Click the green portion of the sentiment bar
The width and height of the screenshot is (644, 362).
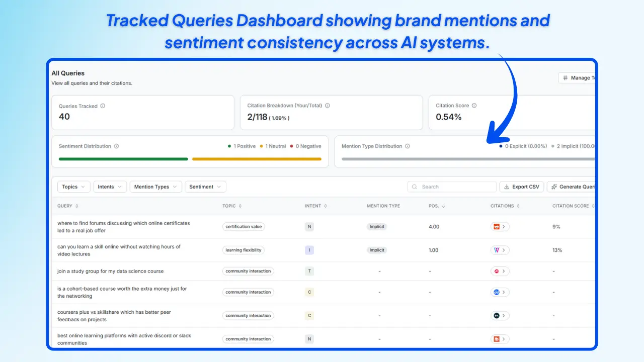[x=123, y=159]
